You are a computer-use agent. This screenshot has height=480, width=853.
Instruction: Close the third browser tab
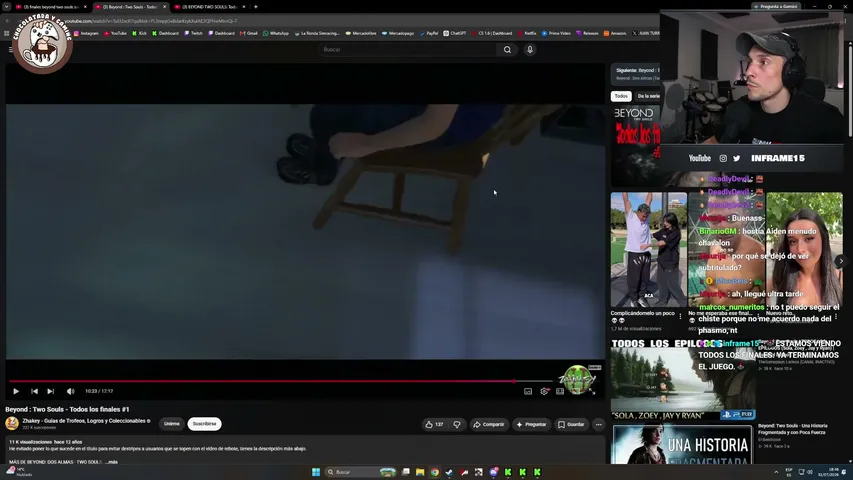click(244, 7)
